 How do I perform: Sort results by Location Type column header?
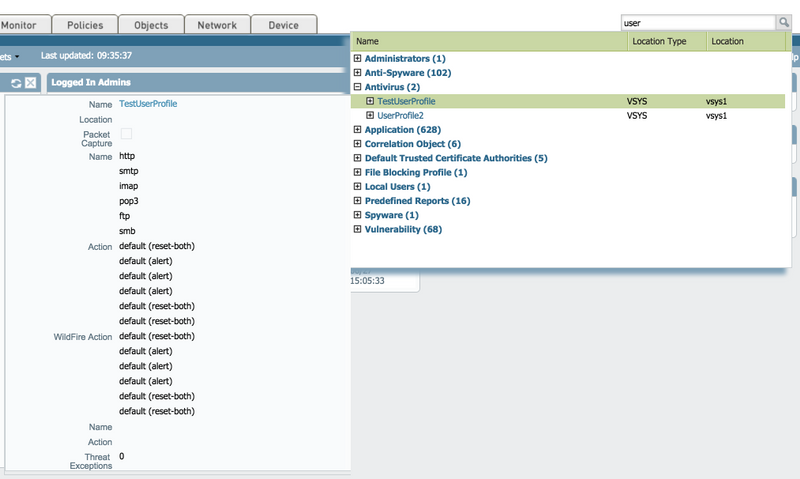pos(658,42)
